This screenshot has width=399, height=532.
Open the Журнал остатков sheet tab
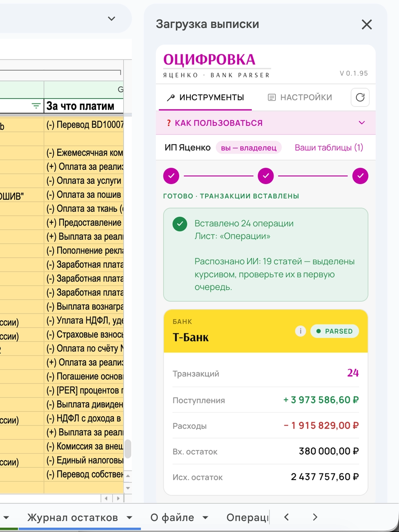tap(72, 517)
